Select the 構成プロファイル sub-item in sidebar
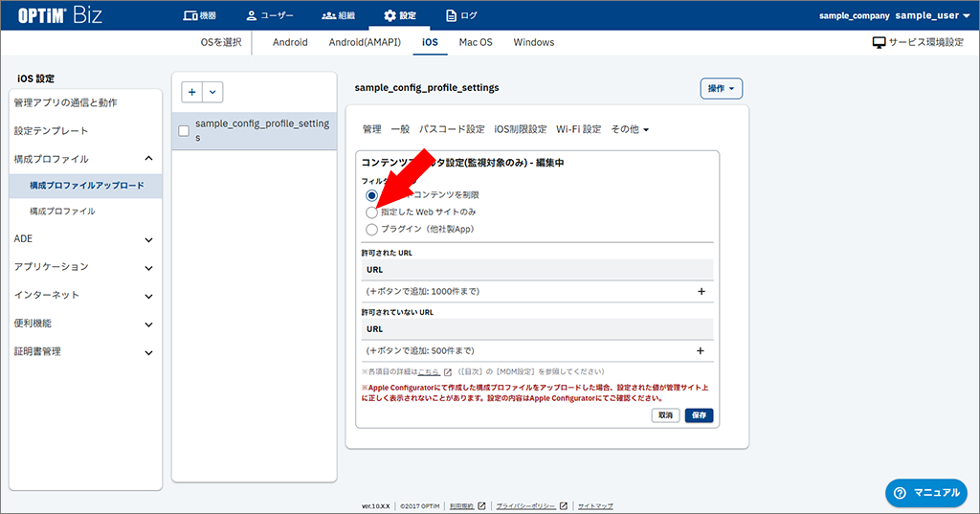980x514 pixels. click(85, 212)
